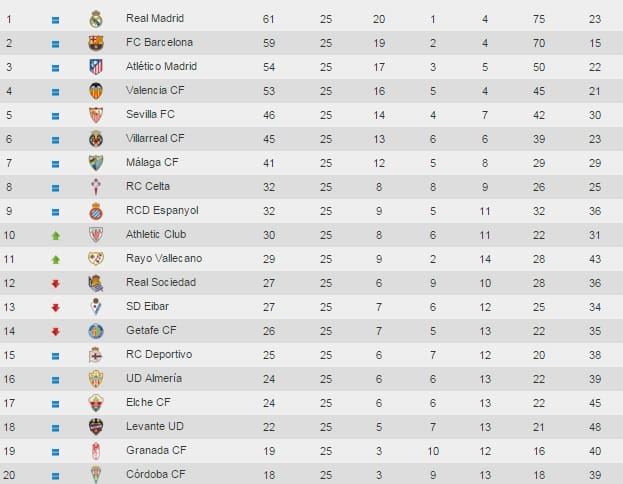Click the Sevilla FC crest icon
The image size is (623, 484).
[x=96, y=115]
